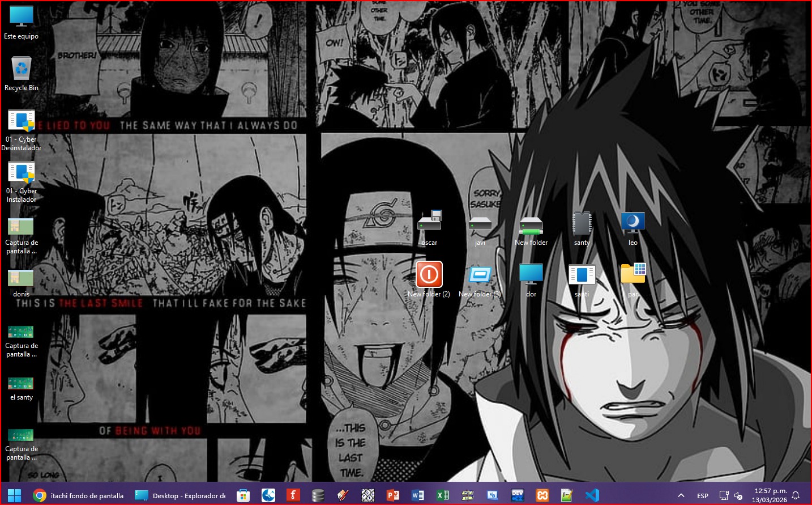
Task: Open the ESP input language selector
Action: point(703,495)
